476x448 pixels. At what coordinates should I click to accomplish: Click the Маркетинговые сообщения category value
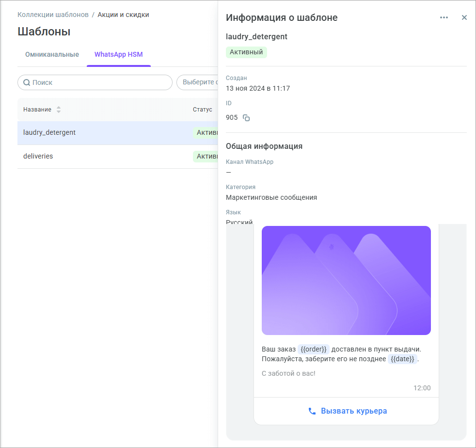pyautogui.click(x=271, y=197)
